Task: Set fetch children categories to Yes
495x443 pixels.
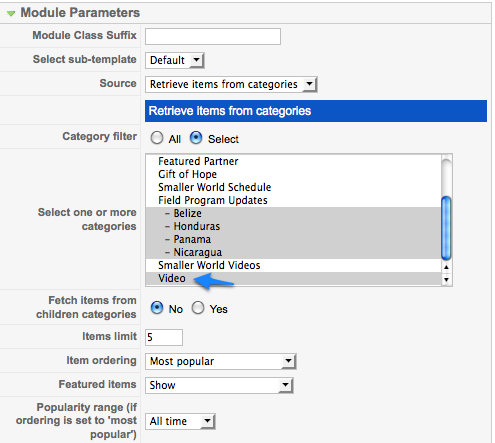Action: coord(198,308)
